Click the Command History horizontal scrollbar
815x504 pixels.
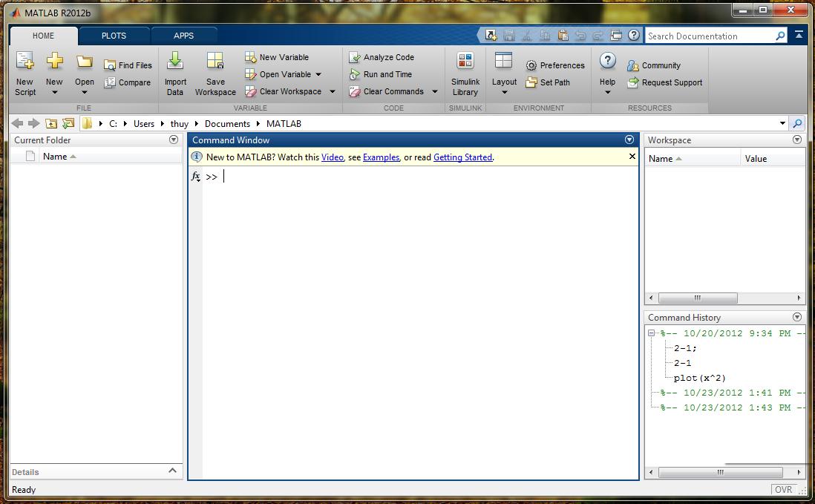[x=720, y=472]
